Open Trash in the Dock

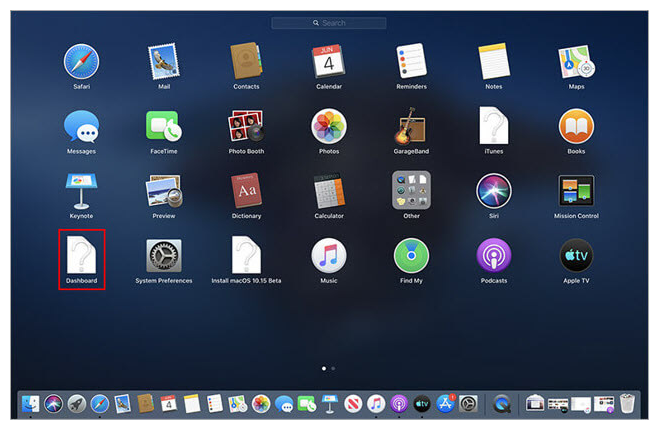click(x=627, y=404)
